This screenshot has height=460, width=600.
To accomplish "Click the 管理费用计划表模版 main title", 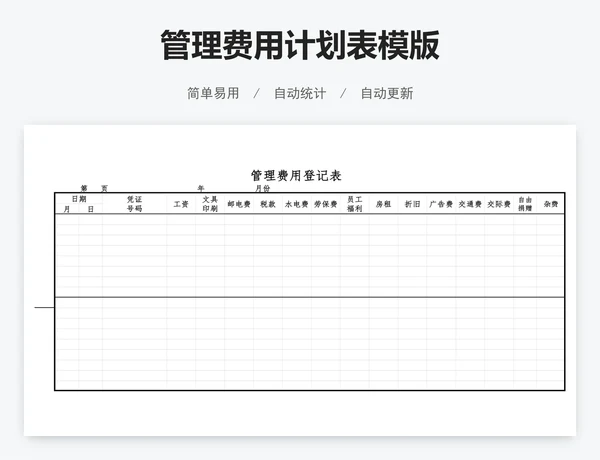I will (x=300, y=46).
